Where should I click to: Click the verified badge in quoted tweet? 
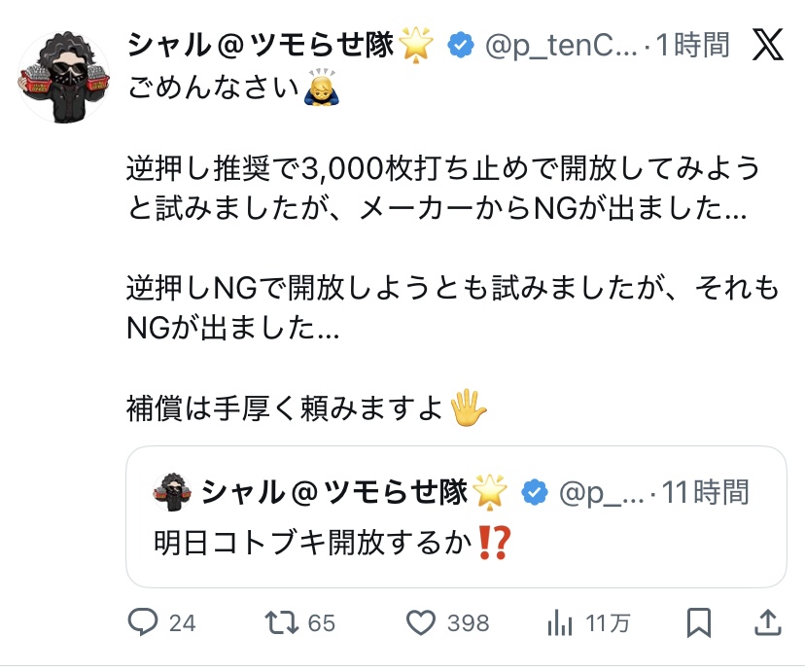pyautogui.click(x=535, y=492)
